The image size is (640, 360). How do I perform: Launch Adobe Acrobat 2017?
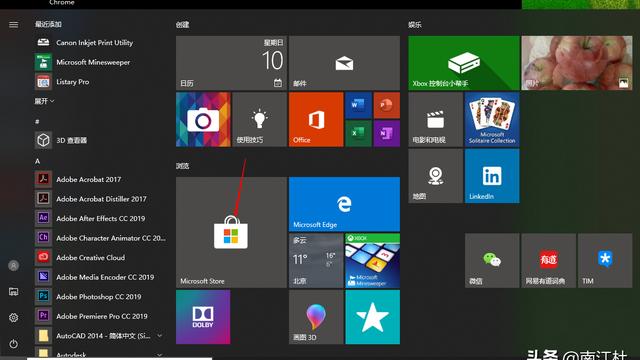click(100, 179)
